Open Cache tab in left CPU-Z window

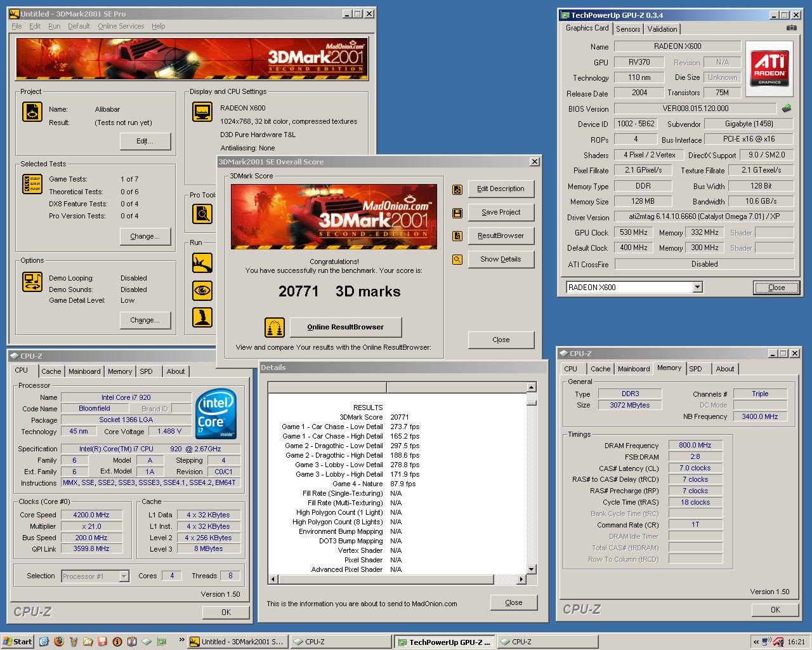coord(51,371)
